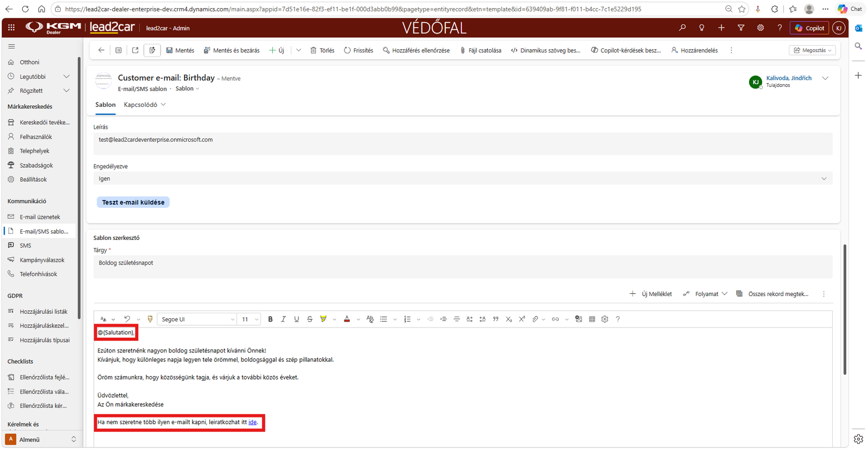Insert a table in the editor

592,319
